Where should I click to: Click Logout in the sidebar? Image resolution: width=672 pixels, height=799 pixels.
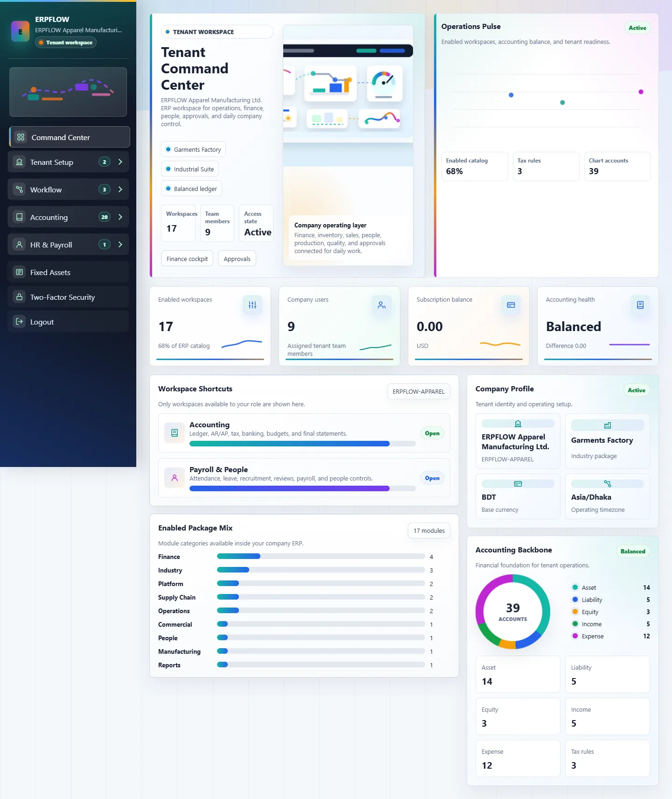tap(68, 322)
